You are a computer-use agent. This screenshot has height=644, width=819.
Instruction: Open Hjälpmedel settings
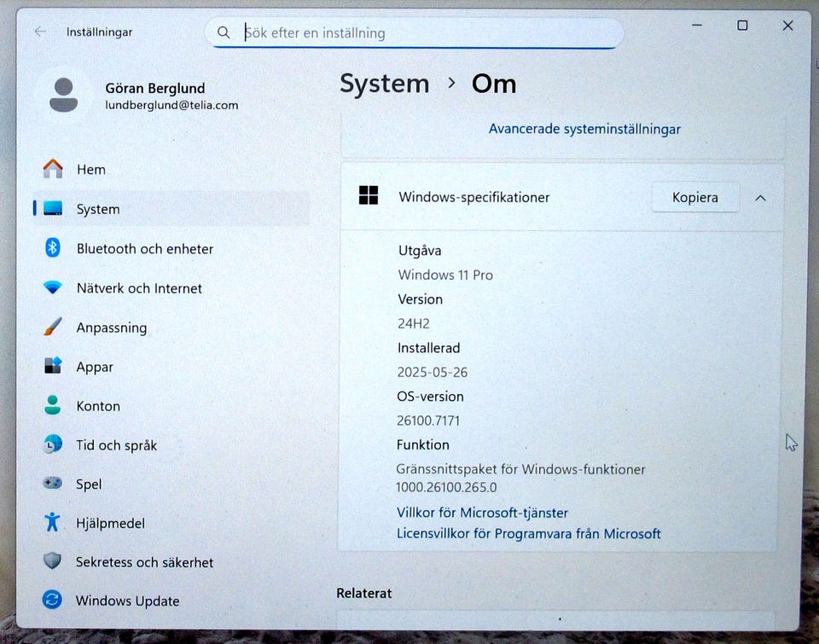tap(171, 523)
